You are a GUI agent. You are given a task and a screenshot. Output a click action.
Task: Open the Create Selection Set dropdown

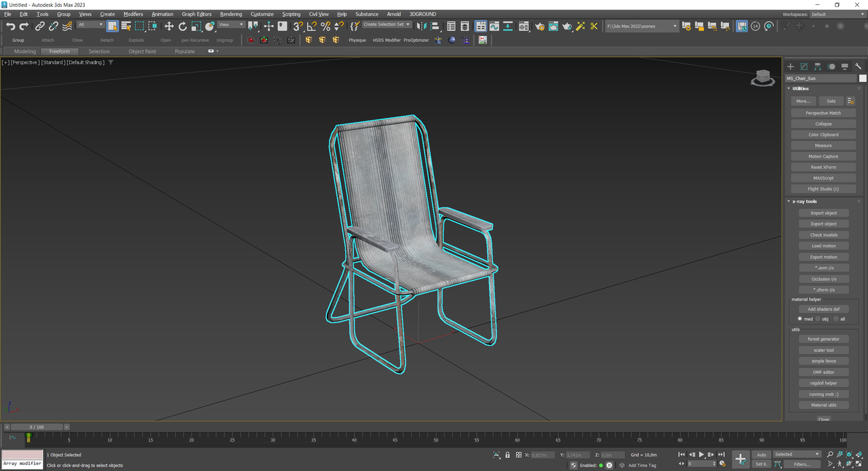(x=387, y=24)
